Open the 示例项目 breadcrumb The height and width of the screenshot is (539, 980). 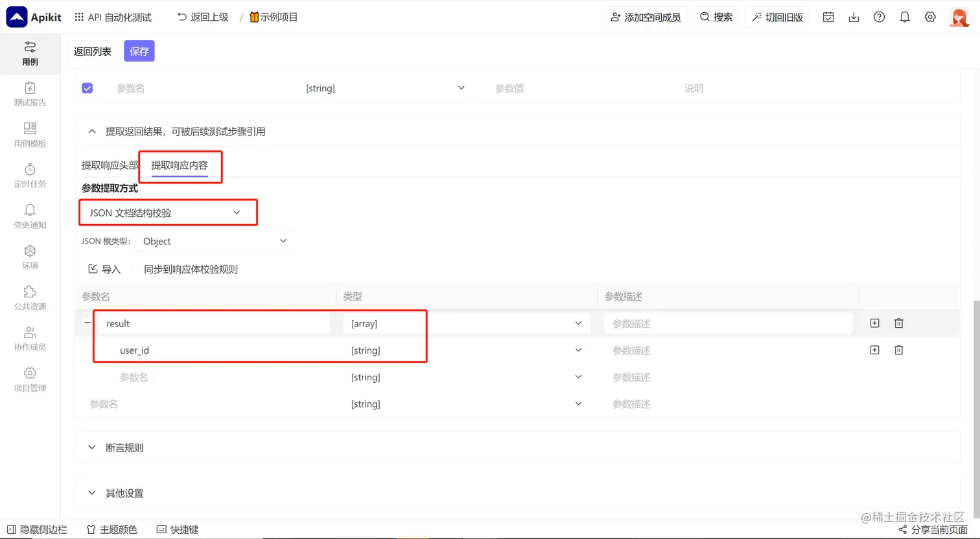tap(274, 17)
